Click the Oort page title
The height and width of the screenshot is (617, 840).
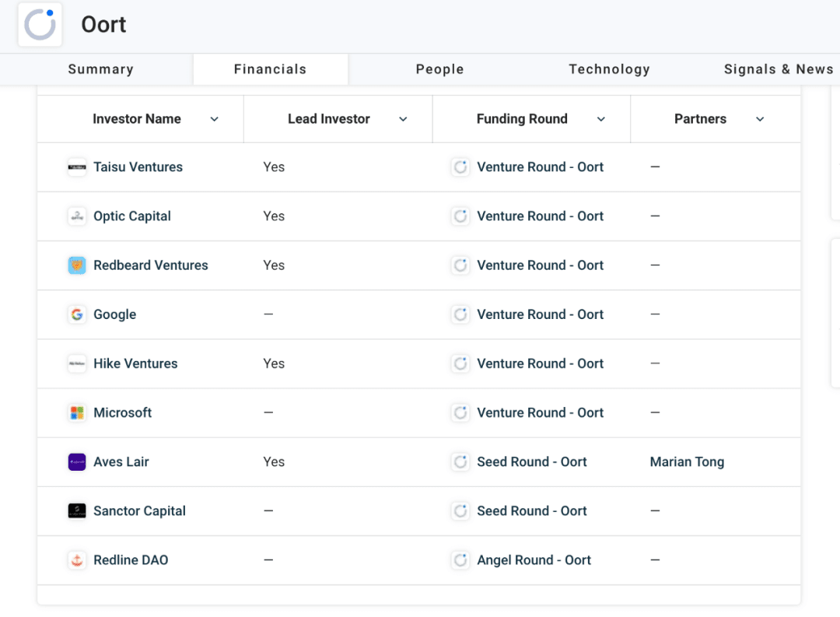point(104,25)
